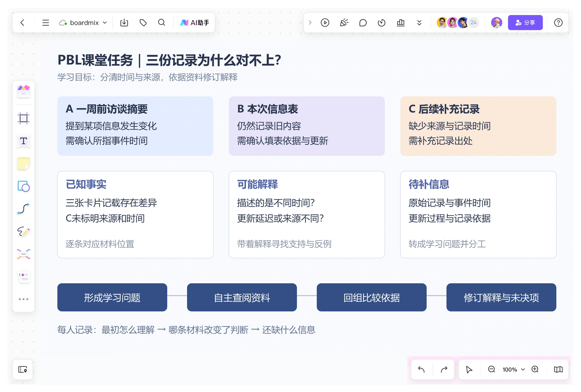Screen dimensions: 581x392
Task: Select the sticky note tool
Action: coord(24,164)
